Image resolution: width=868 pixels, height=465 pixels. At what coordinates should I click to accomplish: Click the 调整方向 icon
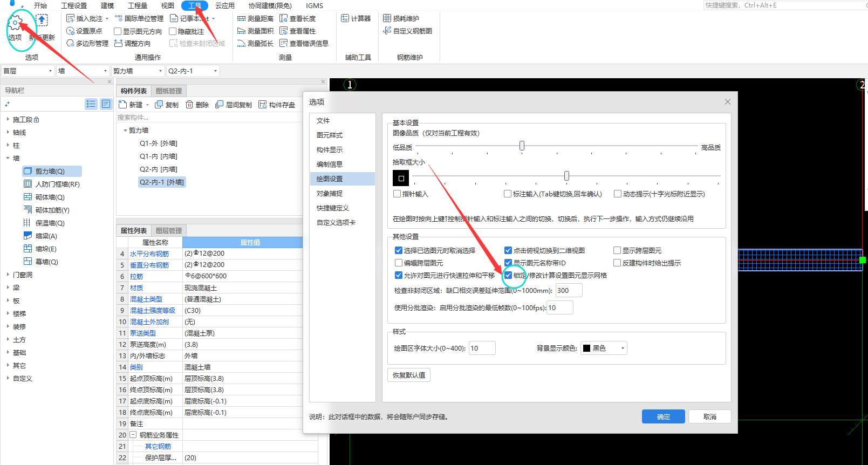[x=118, y=43]
